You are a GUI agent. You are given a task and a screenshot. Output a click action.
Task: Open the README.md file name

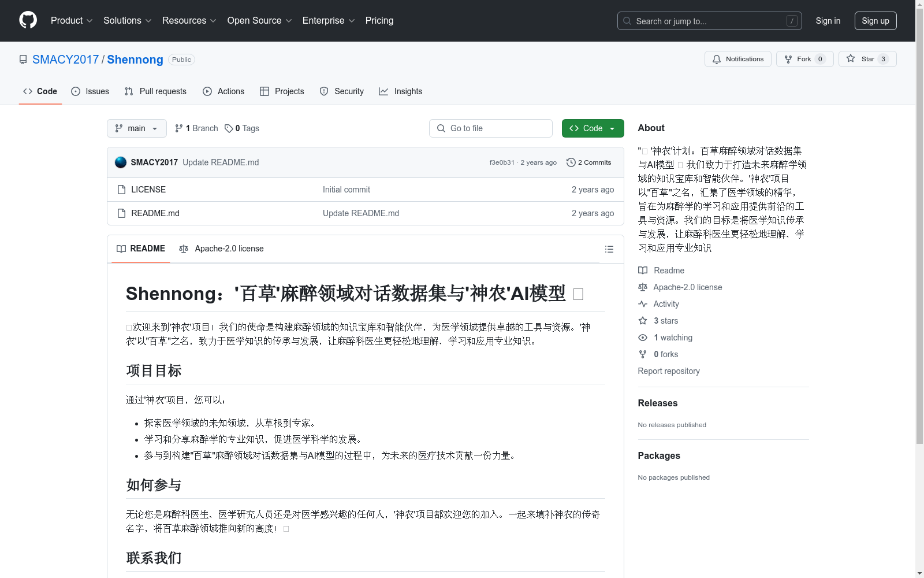155,213
